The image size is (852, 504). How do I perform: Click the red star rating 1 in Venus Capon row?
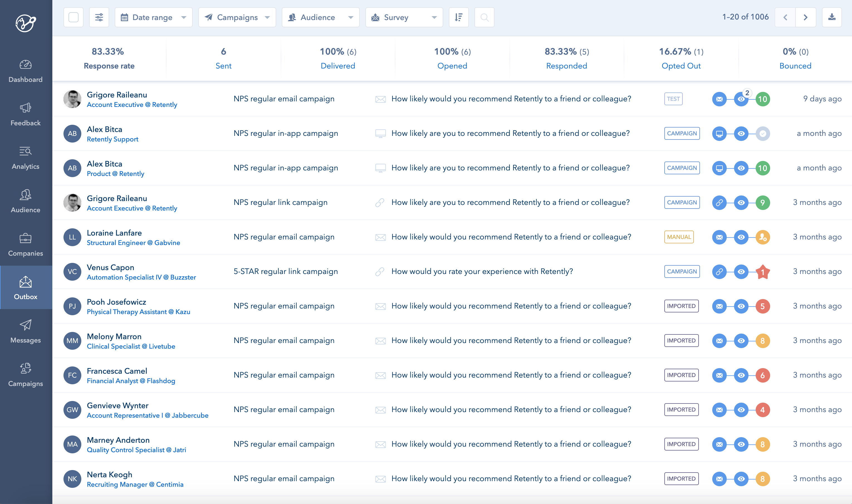click(x=763, y=272)
